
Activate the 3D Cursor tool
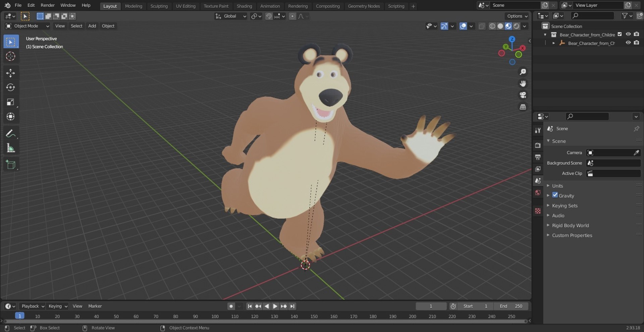11,56
